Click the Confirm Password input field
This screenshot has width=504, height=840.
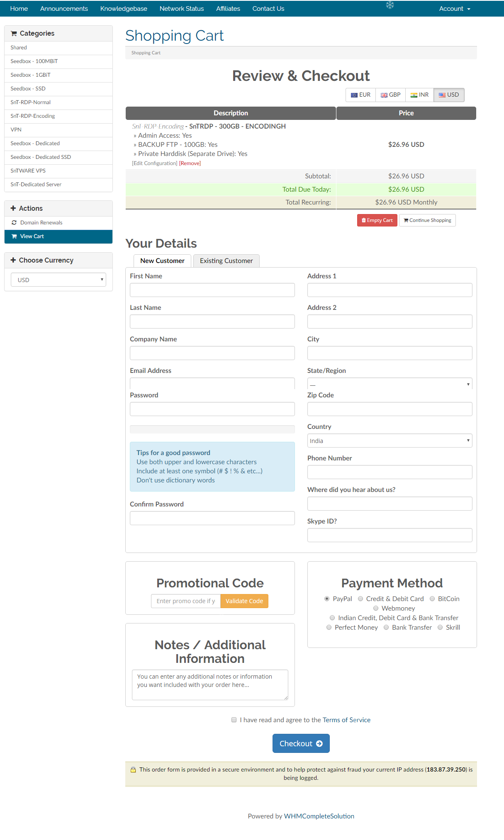pos(212,518)
